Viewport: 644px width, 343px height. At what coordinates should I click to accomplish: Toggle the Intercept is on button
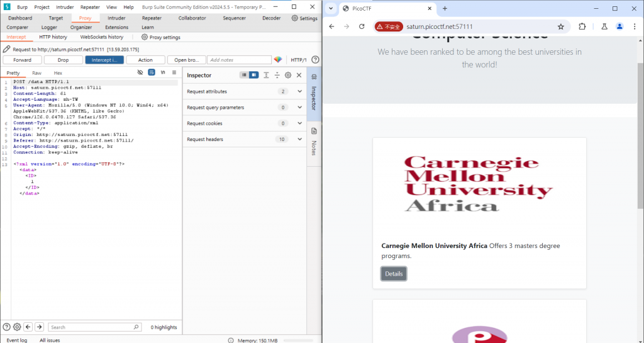pyautogui.click(x=104, y=60)
